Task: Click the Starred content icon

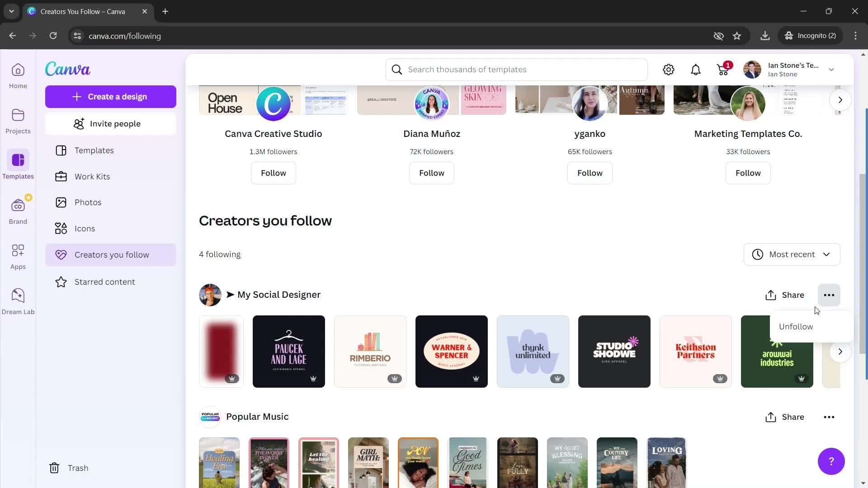Action: tap(60, 281)
